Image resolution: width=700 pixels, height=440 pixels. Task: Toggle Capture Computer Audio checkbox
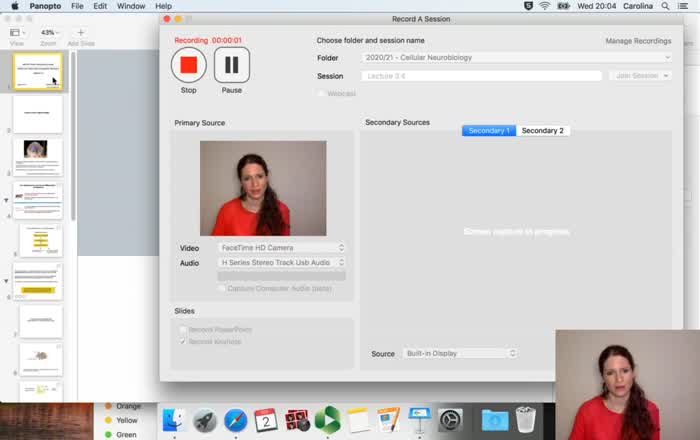click(x=221, y=288)
